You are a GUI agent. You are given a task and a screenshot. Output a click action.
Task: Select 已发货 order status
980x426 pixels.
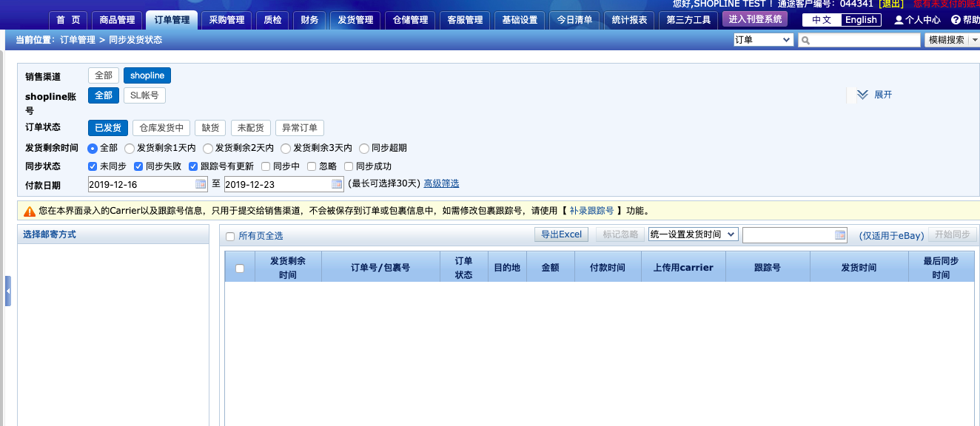click(108, 128)
